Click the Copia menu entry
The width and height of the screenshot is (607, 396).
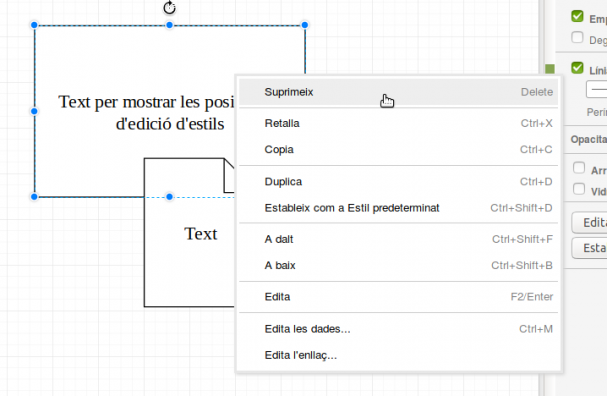click(398, 149)
